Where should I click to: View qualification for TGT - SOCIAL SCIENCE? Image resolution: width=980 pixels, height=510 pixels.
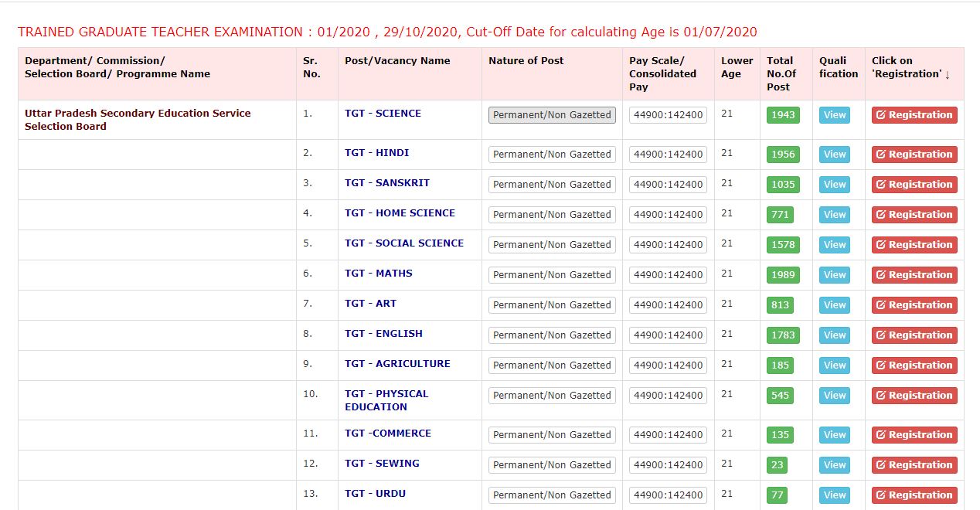point(835,245)
